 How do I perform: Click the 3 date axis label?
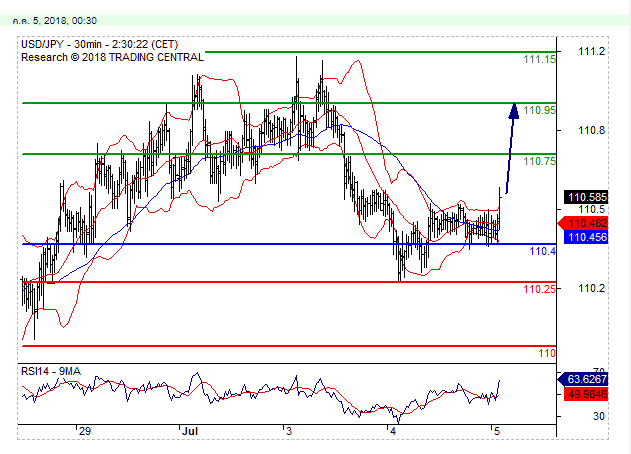289,431
